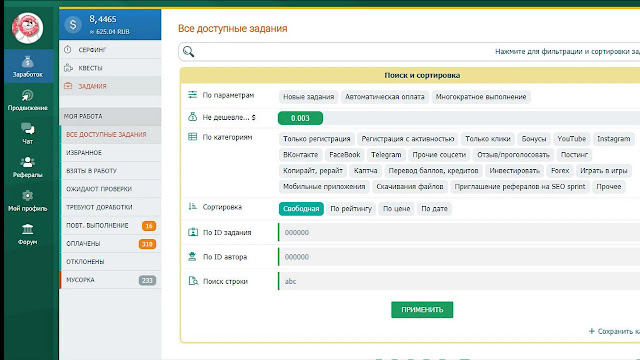Click the По параметрам sliders icon
The height and width of the screenshot is (360, 640).
click(193, 95)
